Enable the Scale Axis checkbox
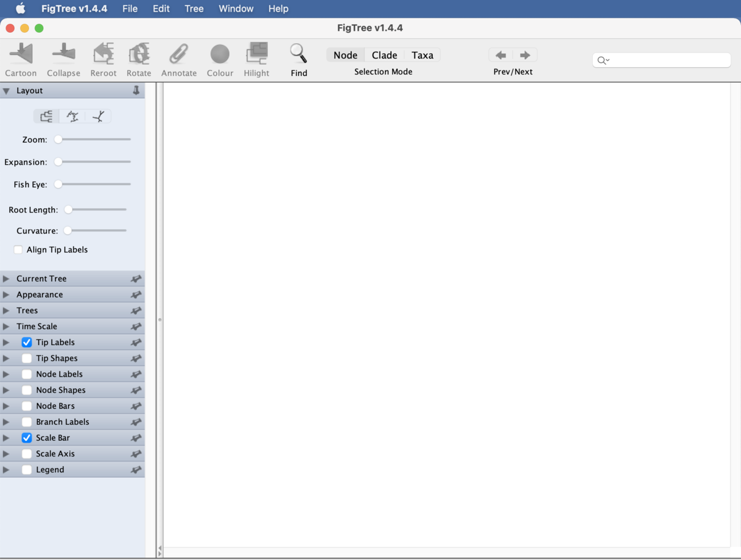741x560 pixels. pos(27,454)
